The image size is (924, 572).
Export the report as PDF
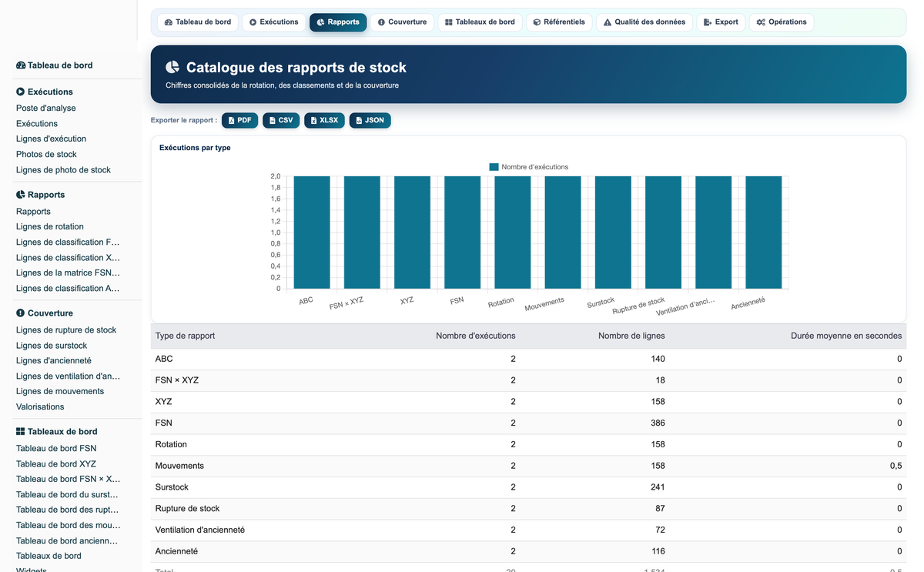tap(239, 120)
